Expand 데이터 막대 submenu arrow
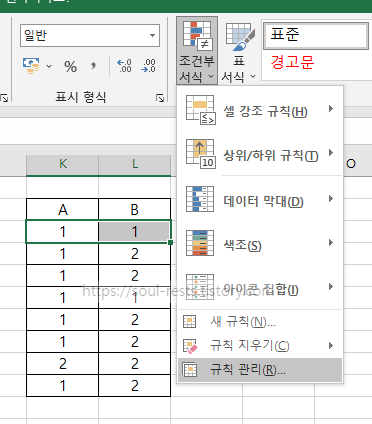Screen dimensions: 372x424 (331, 199)
